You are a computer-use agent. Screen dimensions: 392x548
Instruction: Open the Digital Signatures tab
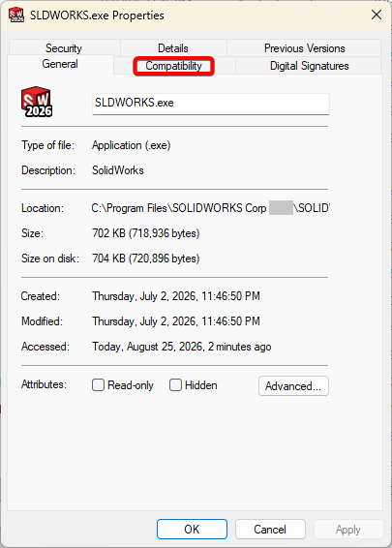tap(309, 66)
